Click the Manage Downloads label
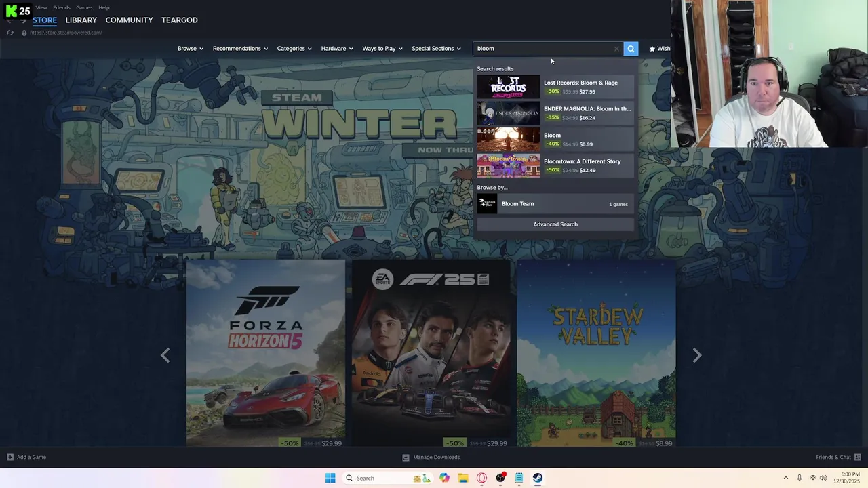The height and width of the screenshot is (488, 868). [437, 457]
